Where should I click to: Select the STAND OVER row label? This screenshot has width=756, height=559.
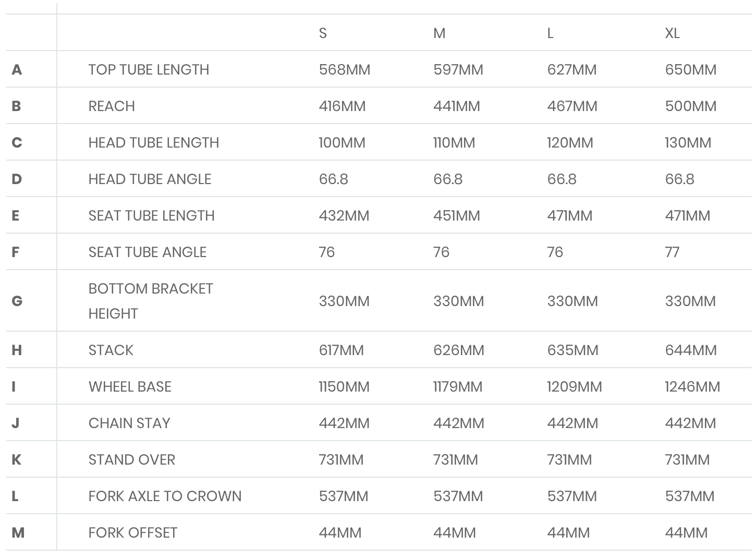(131, 460)
